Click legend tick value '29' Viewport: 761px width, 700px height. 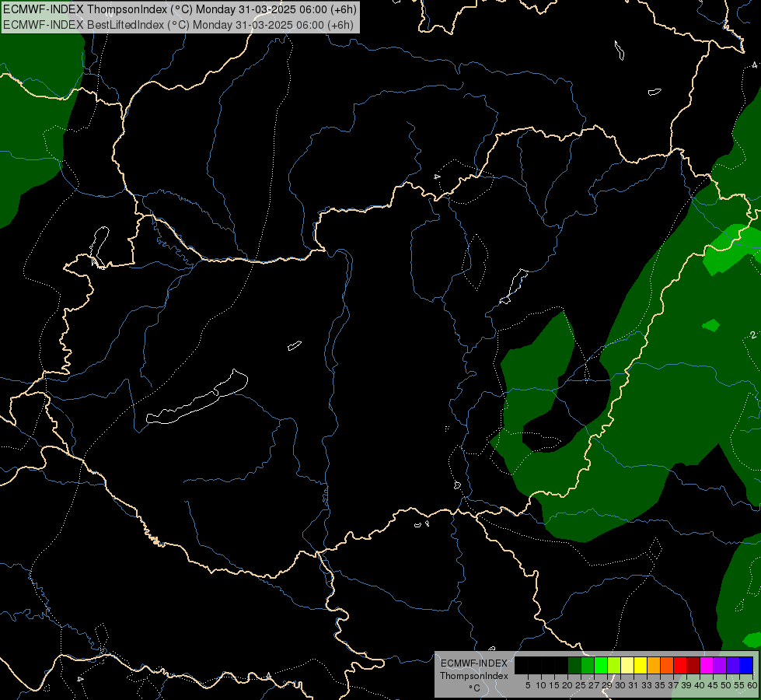pos(607,685)
